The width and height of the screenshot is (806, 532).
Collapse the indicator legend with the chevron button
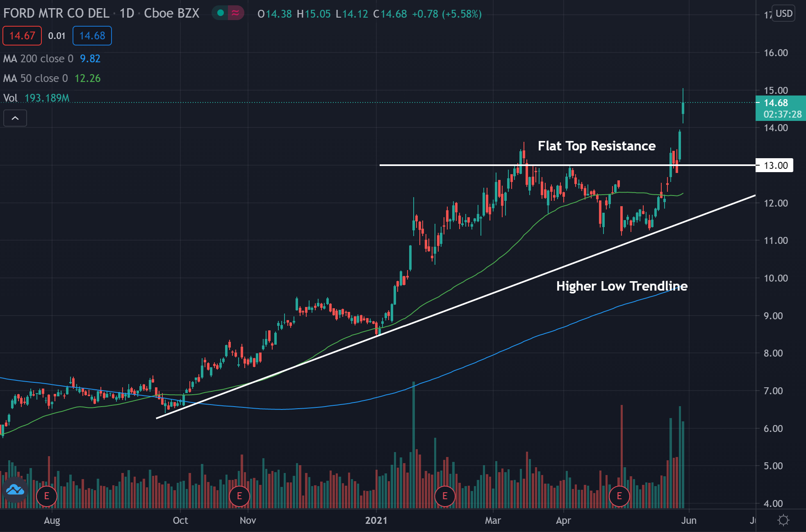[x=15, y=118]
